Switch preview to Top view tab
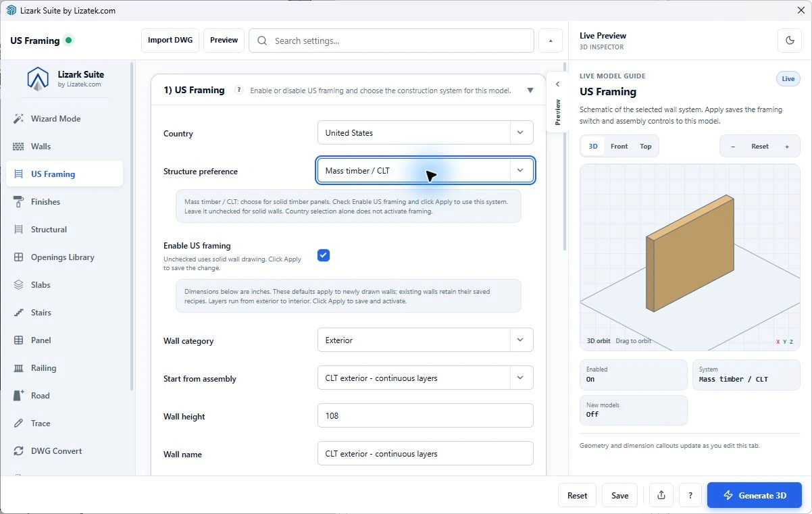 point(646,147)
